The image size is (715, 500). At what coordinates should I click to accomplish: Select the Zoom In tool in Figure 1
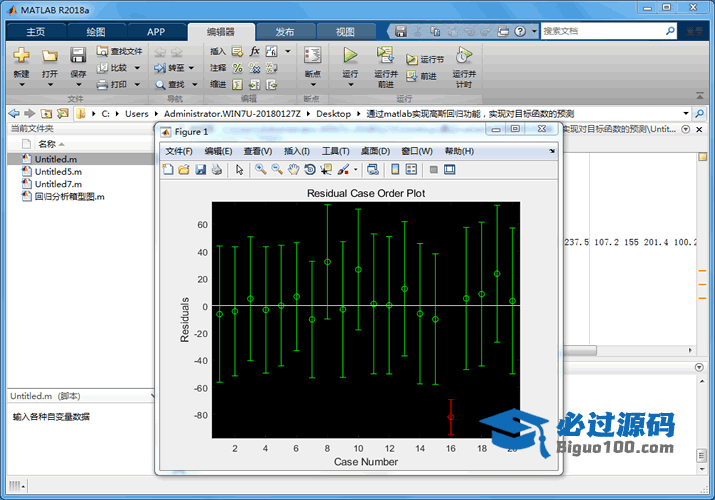click(x=261, y=170)
